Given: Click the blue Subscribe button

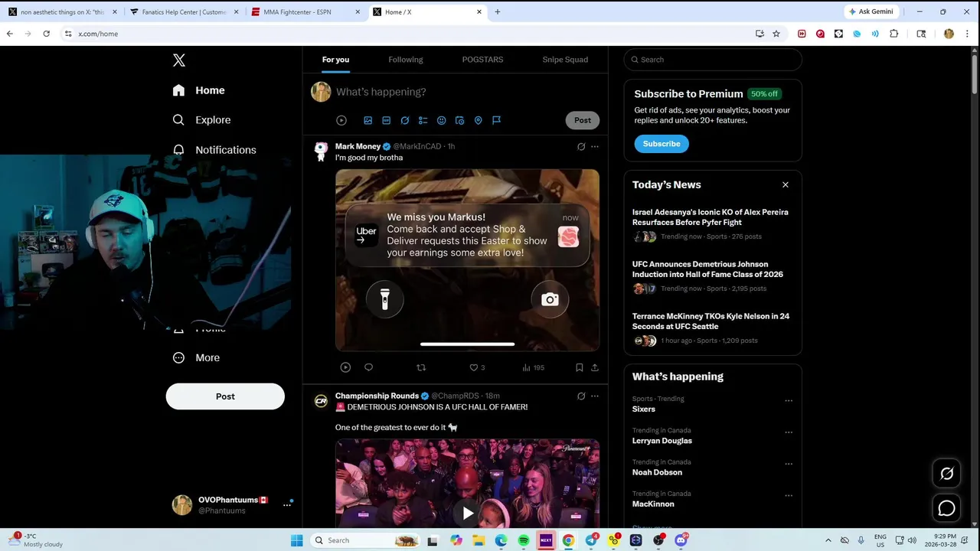Looking at the screenshot, I should (x=661, y=144).
